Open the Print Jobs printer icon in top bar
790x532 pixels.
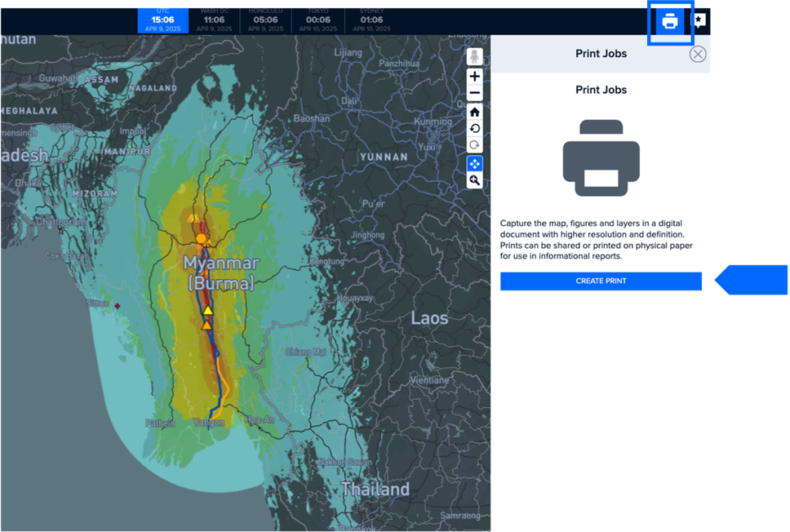pyautogui.click(x=669, y=22)
